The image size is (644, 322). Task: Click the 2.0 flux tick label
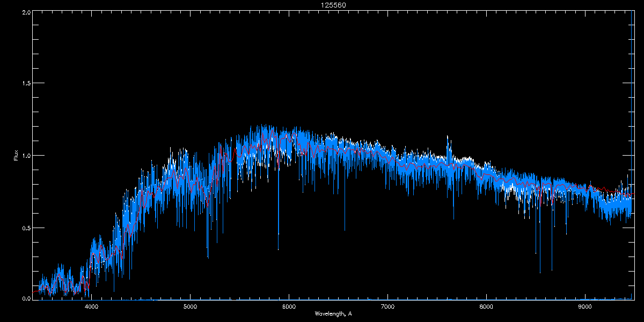tap(25, 12)
